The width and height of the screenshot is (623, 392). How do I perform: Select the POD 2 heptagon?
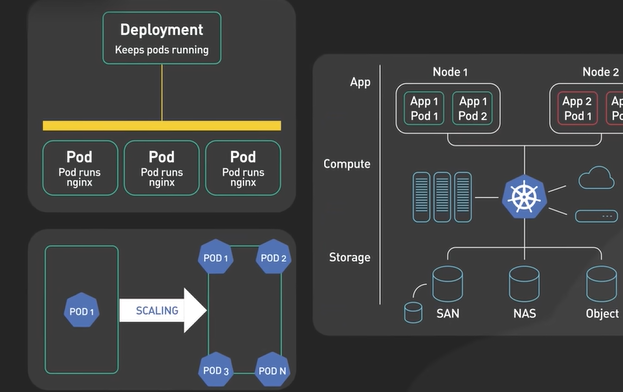coord(273,257)
